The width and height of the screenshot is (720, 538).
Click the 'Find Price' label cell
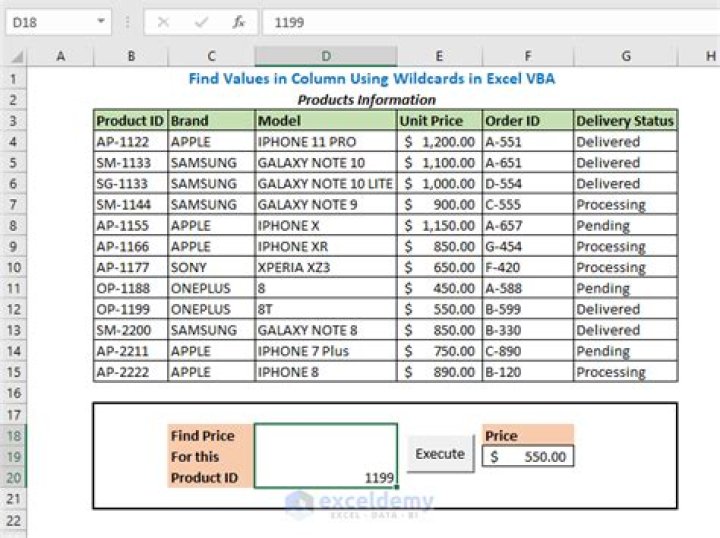(x=211, y=435)
